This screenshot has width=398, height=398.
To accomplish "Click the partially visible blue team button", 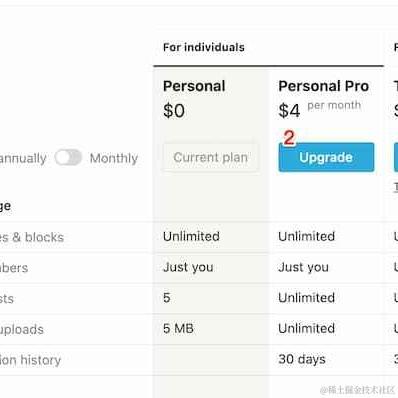I will click(396, 157).
